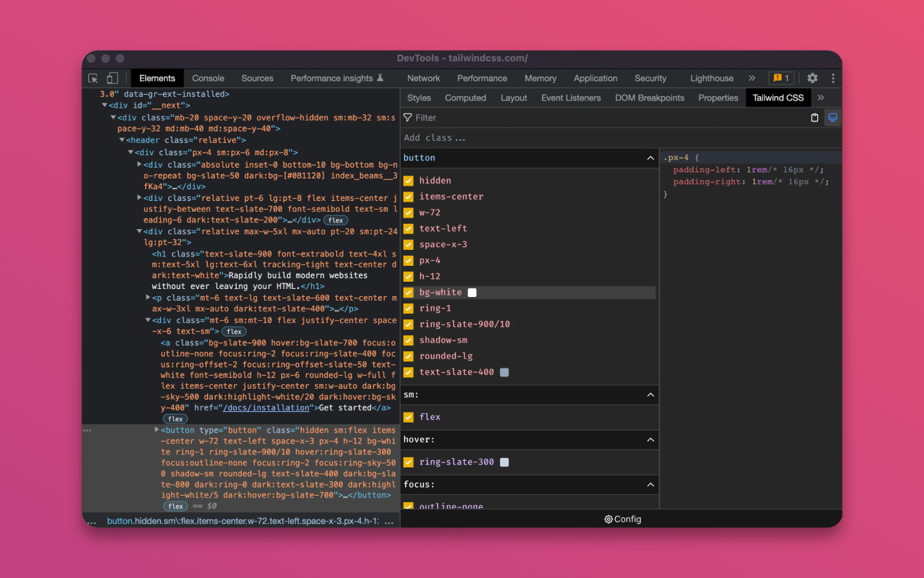Screen dimensions: 924x578
Task: Click the button.hidden breadcrumb path
Action: 243,521
